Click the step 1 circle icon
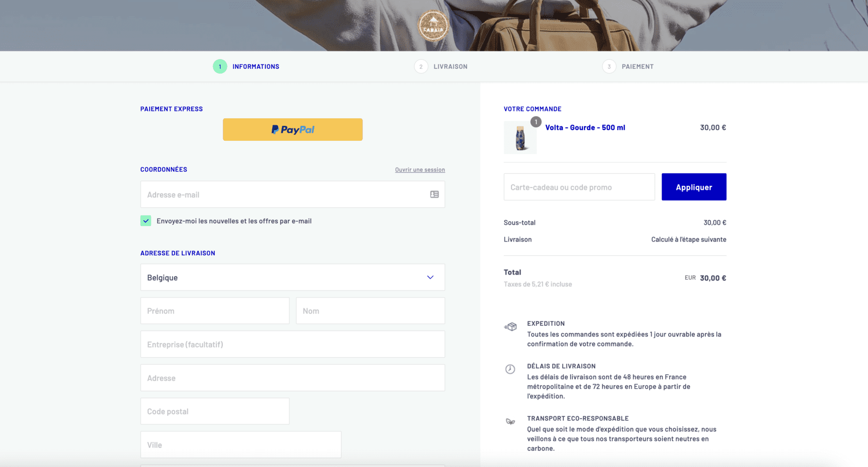 [x=220, y=67]
